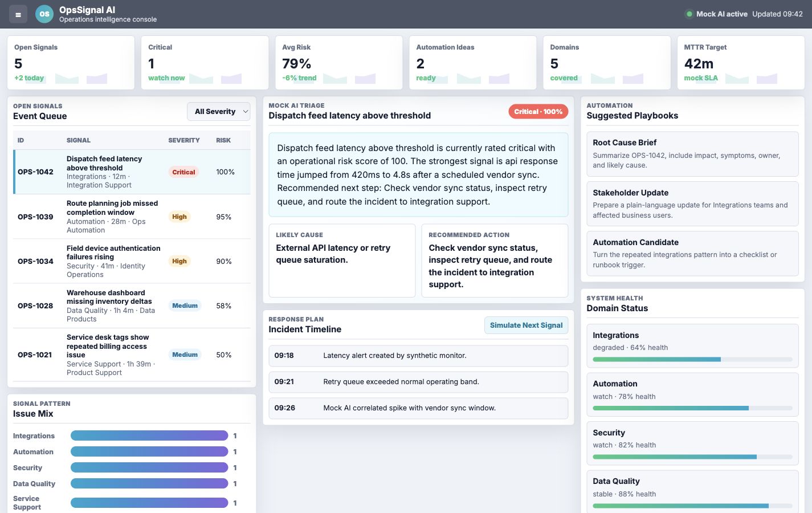Click the Automation health progress bar

692,408
